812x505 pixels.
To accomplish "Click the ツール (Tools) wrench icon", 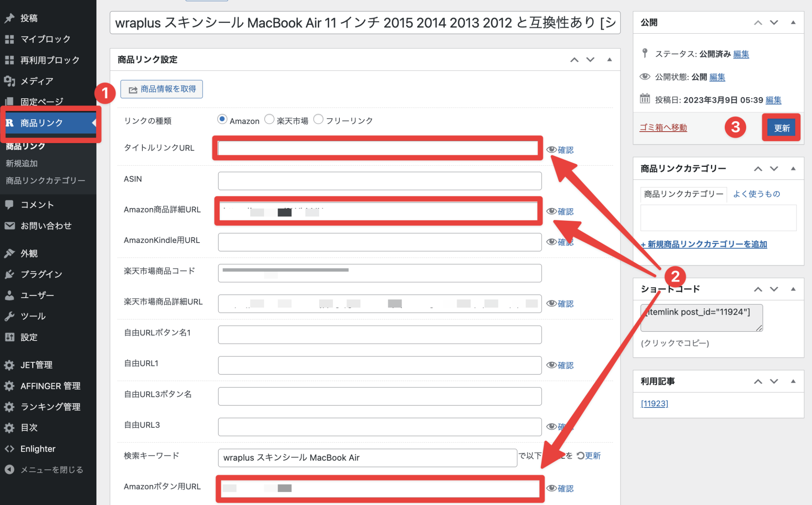I will tap(10, 316).
